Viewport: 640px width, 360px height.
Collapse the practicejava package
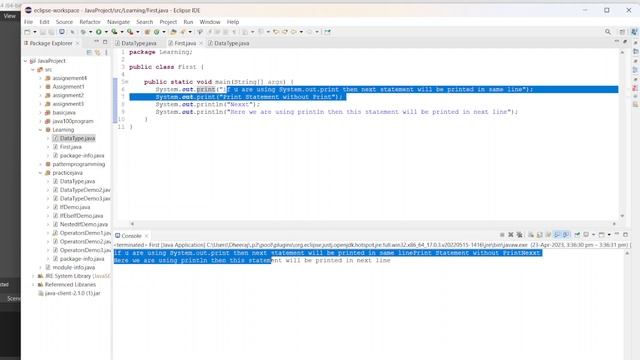pyautogui.click(x=40, y=173)
